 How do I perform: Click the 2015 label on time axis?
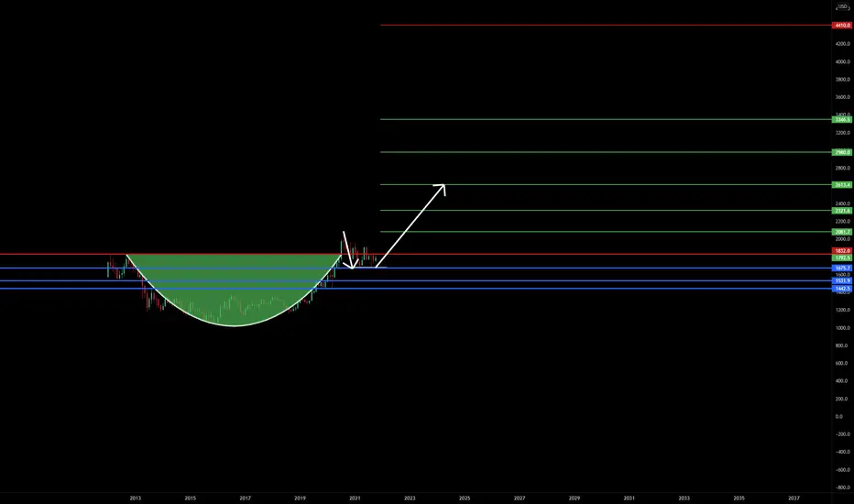[190, 498]
